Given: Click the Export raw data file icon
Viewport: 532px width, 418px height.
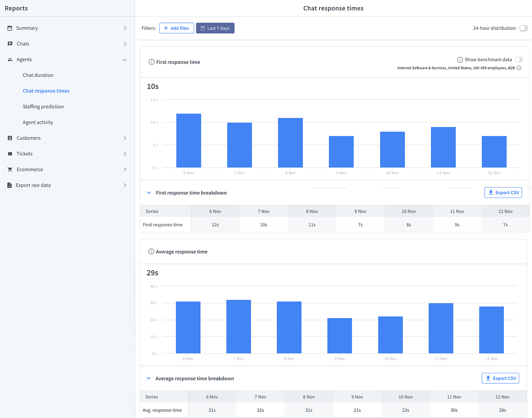Looking at the screenshot, I should [x=10, y=185].
